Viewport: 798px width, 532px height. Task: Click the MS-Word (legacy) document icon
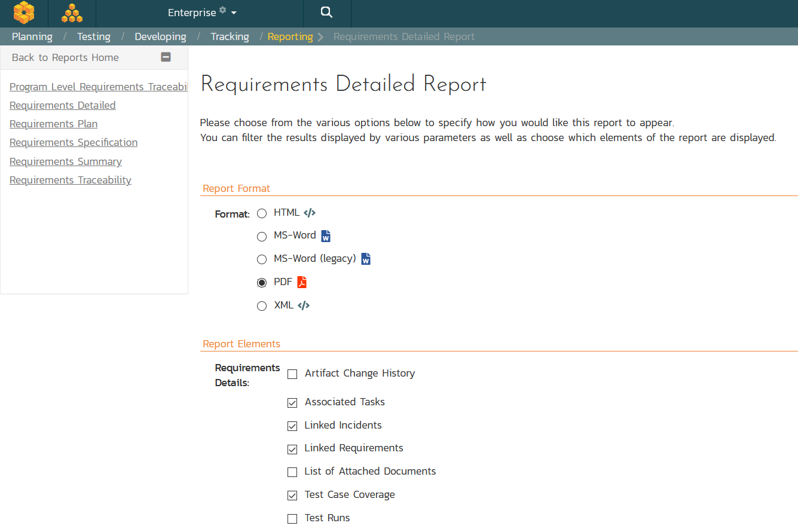366,259
